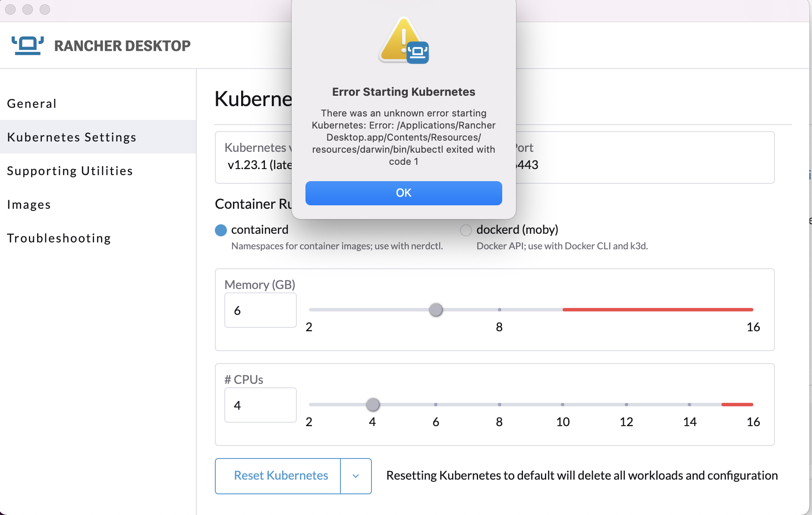Click the RANCHER DESKTOP title text
Image resolution: width=812 pixels, height=515 pixels.
pos(123,46)
